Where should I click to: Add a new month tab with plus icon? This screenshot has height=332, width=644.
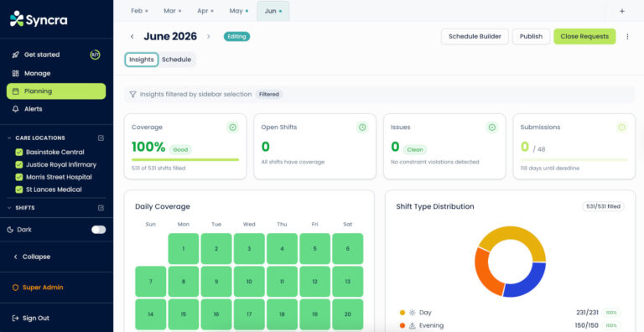click(622, 11)
